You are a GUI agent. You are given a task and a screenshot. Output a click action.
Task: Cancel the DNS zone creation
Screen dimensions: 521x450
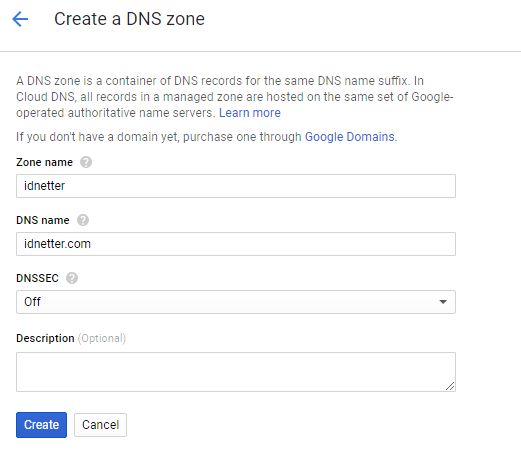coord(100,425)
